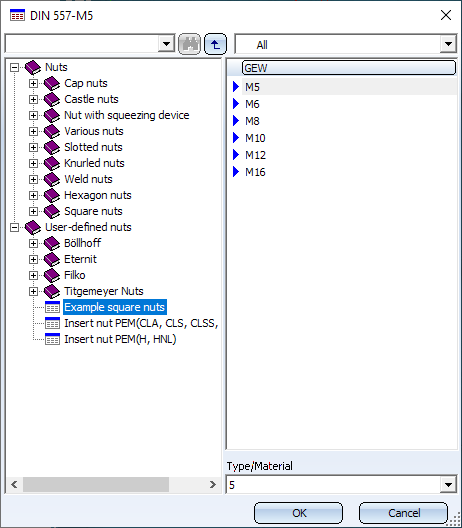The width and height of the screenshot is (462, 528).
Task: Click the book icon beside Cap nuts
Action: point(52,84)
